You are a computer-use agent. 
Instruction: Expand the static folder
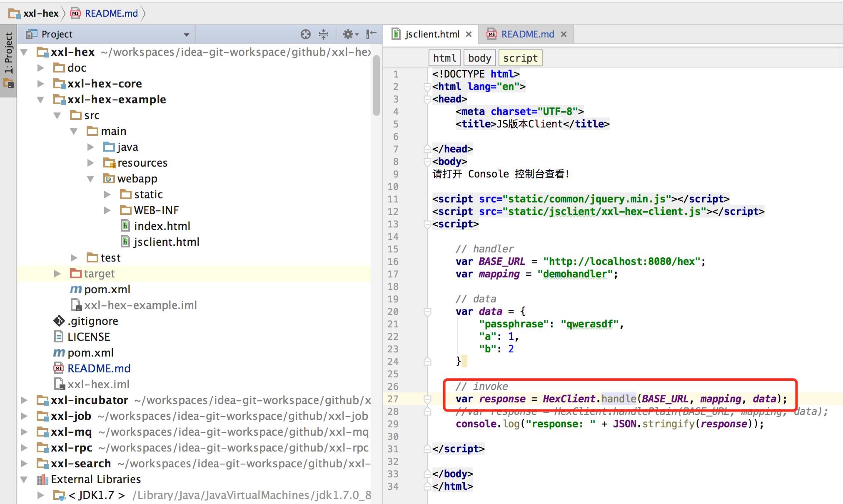click(107, 195)
